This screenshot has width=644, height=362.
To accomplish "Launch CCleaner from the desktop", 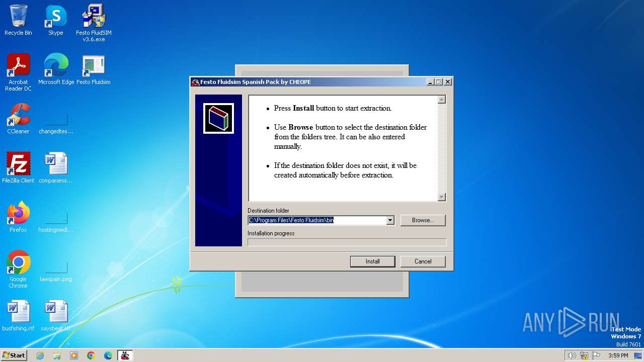I will point(18,119).
